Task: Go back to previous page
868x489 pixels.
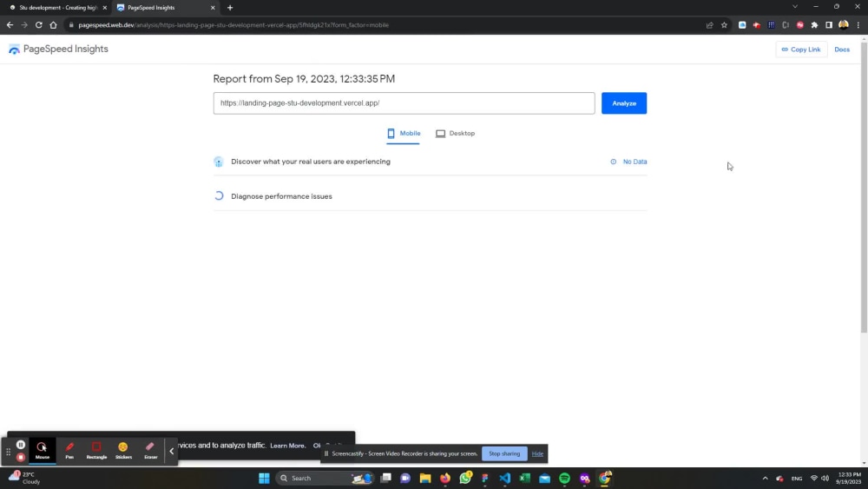Action: [x=10, y=25]
